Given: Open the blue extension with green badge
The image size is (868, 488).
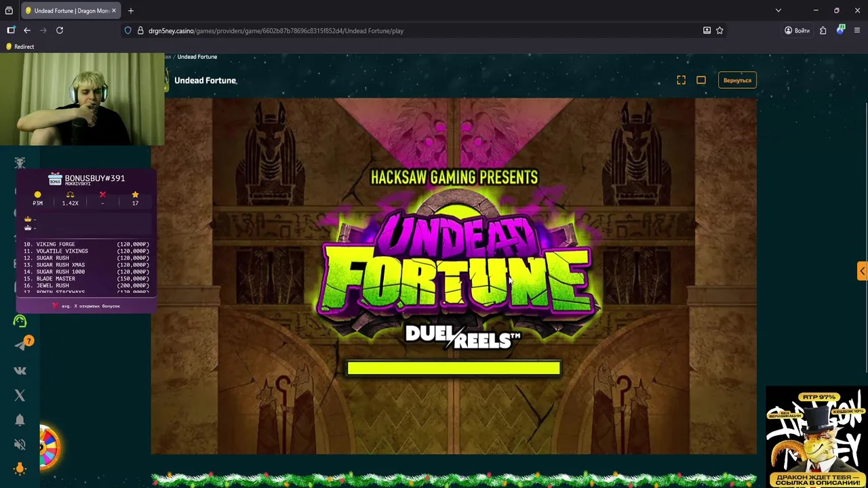Looking at the screenshot, I should coord(841,30).
